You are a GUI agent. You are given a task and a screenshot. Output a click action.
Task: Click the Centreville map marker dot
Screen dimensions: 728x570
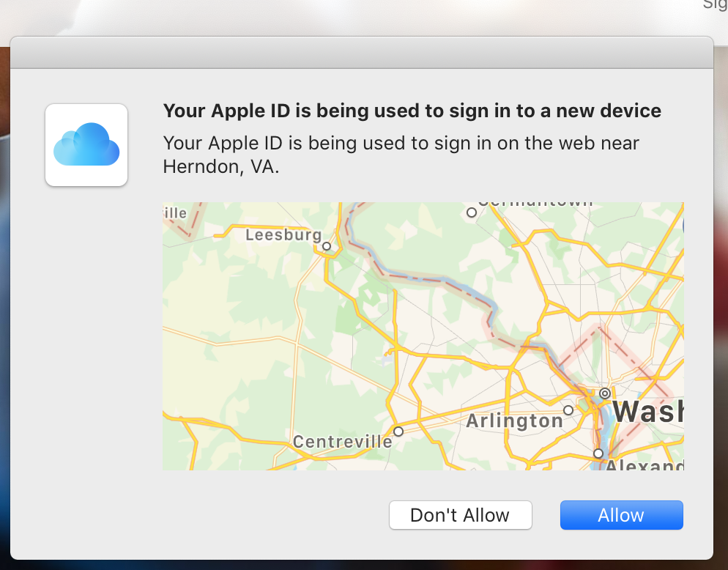(398, 432)
